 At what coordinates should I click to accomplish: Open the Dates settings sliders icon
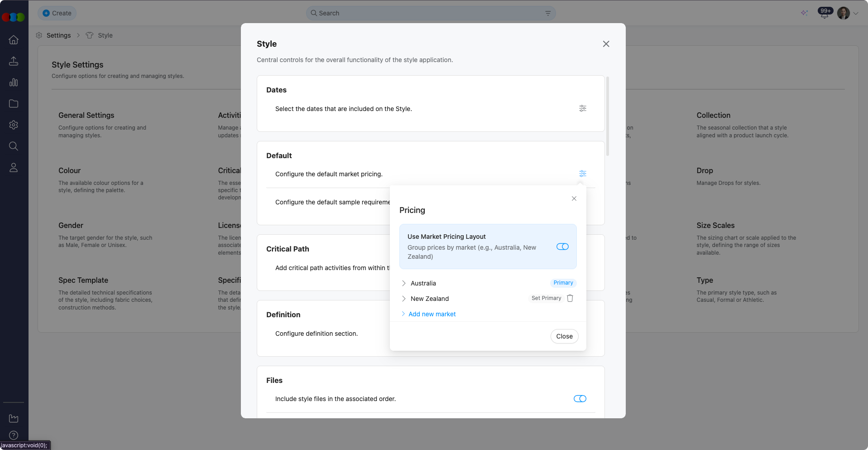click(x=582, y=108)
